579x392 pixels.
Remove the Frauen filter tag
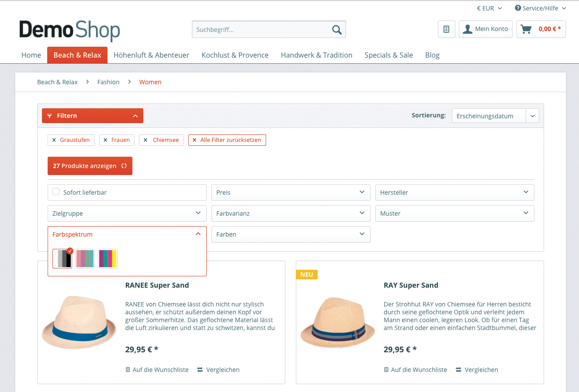point(105,140)
